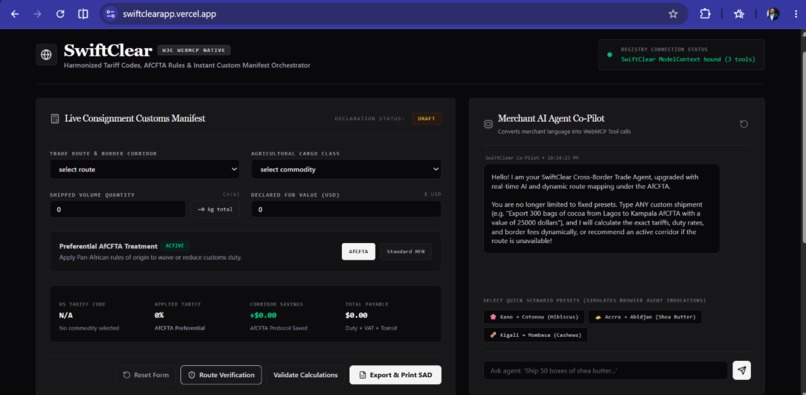Click the Applied Tariff 0% value

(x=159, y=315)
